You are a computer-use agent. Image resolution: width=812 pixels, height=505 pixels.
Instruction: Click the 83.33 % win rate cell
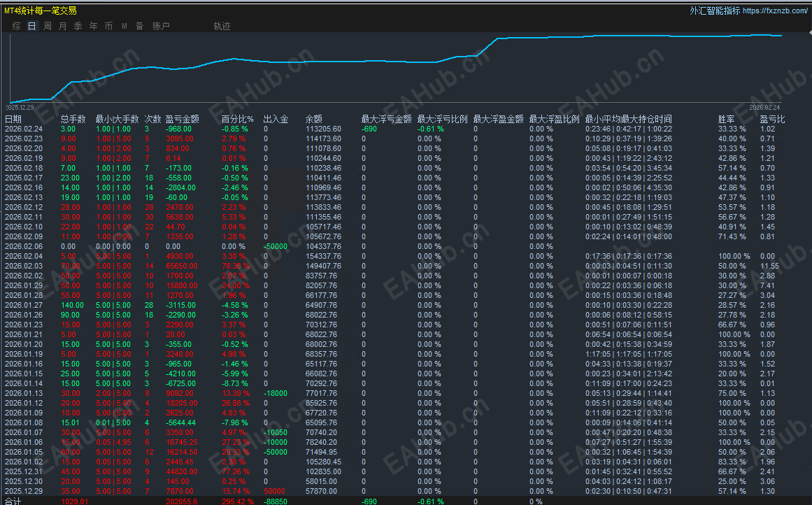(732, 462)
